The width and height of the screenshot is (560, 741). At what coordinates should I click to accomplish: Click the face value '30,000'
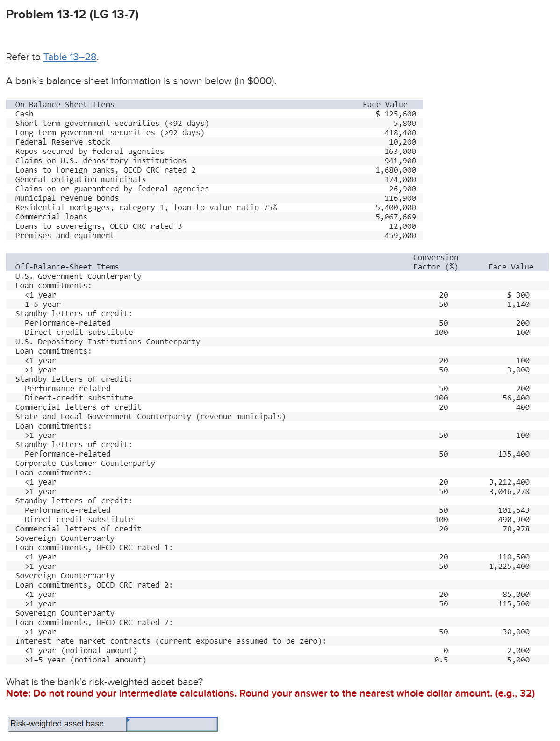click(x=516, y=632)
